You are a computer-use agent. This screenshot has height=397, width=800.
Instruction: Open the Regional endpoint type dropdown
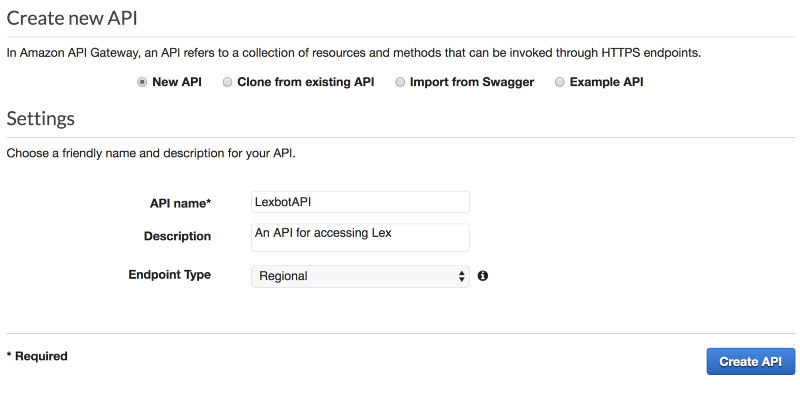click(360, 276)
